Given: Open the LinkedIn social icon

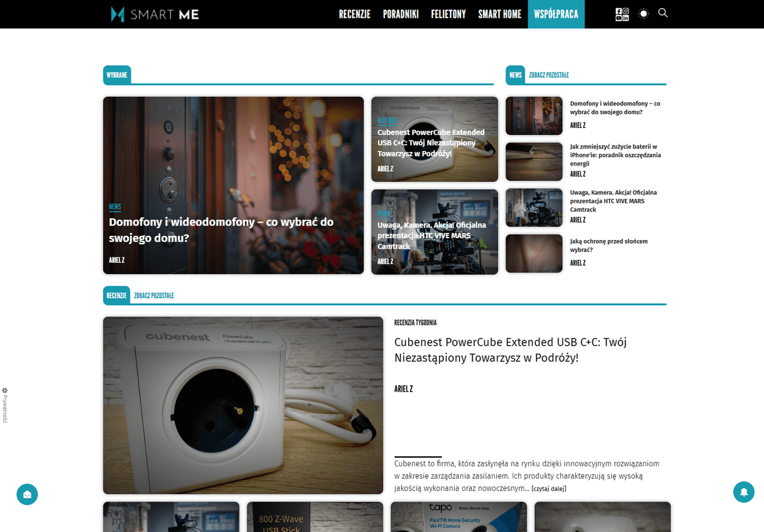Looking at the screenshot, I should (x=626, y=18).
